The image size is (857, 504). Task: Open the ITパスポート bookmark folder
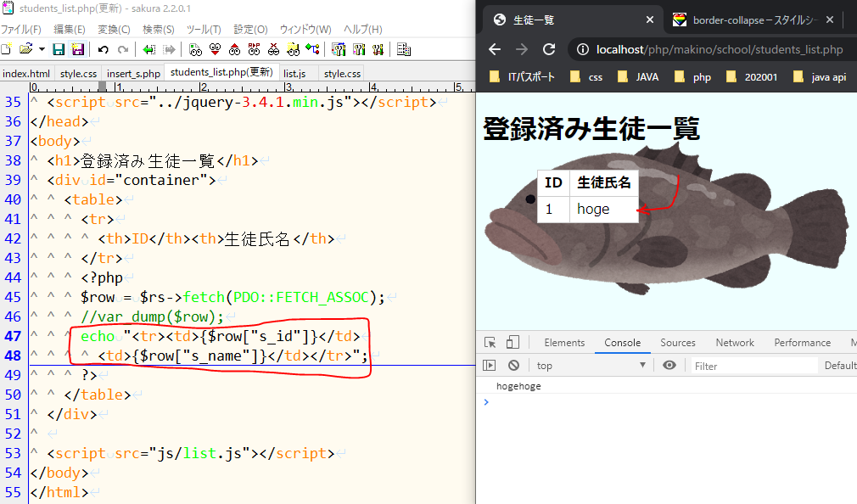[522, 77]
